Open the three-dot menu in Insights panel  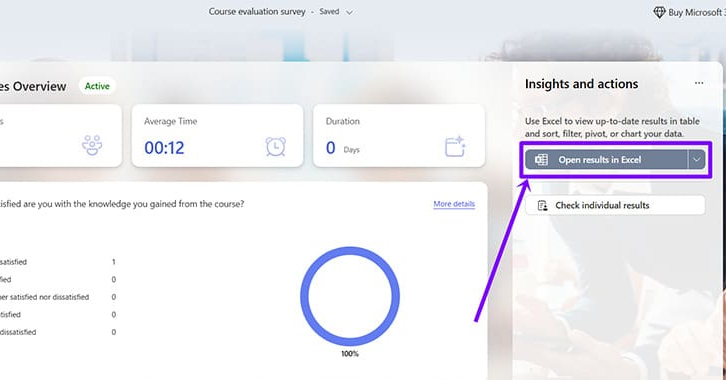[699, 83]
